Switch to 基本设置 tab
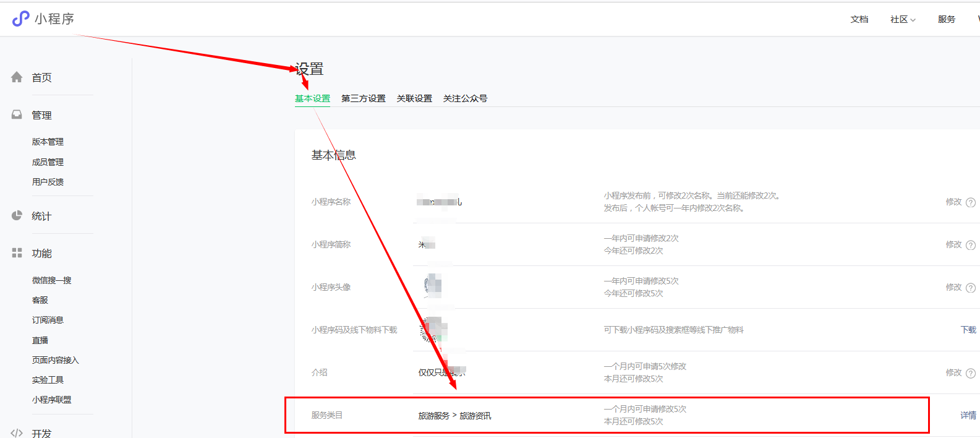The height and width of the screenshot is (438, 980). 312,98
